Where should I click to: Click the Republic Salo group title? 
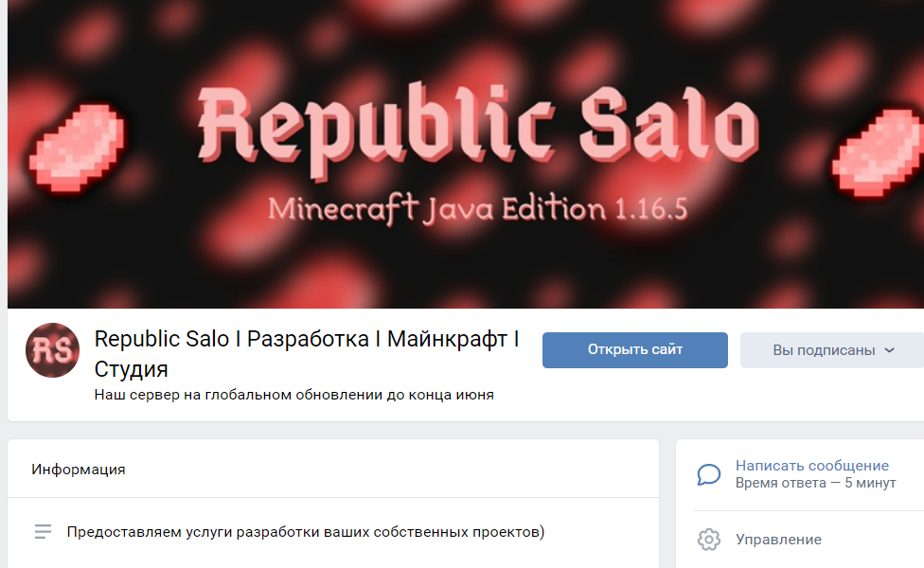307,353
